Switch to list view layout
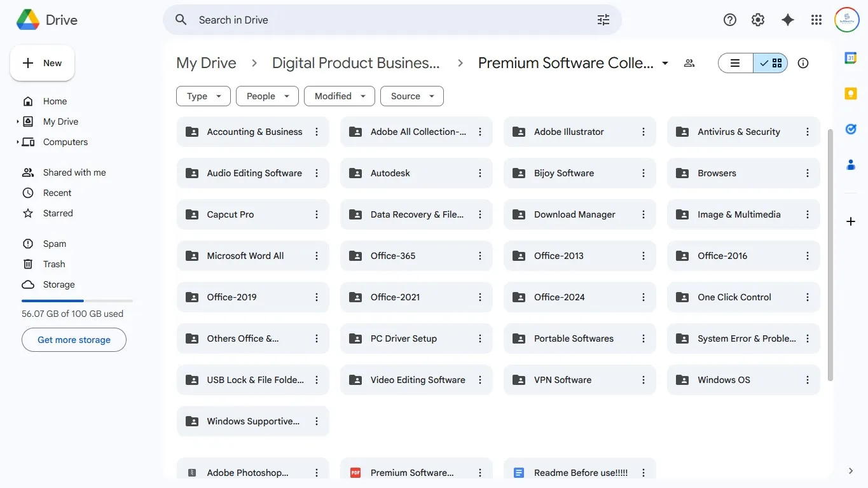The image size is (868, 488). (x=735, y=63)
